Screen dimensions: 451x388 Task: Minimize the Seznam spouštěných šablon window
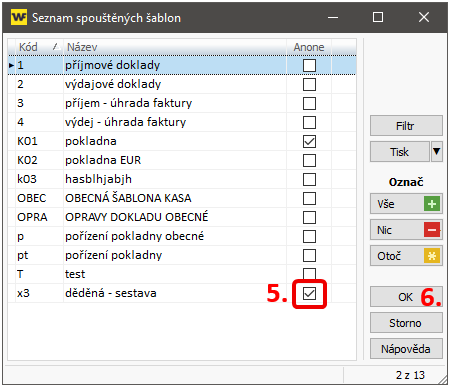[x=333, y=17]
